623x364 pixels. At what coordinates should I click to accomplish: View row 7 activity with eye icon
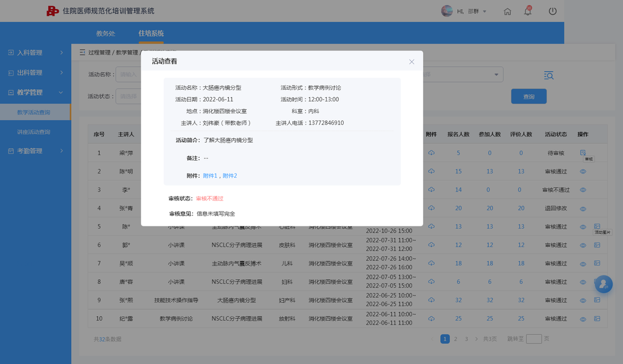tap(583, 263)
